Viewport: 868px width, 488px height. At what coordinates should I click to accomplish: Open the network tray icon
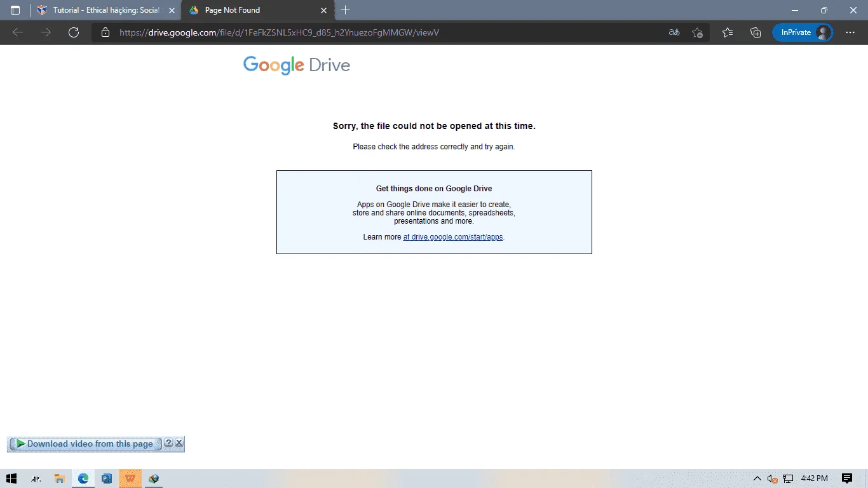click(788, 478)
